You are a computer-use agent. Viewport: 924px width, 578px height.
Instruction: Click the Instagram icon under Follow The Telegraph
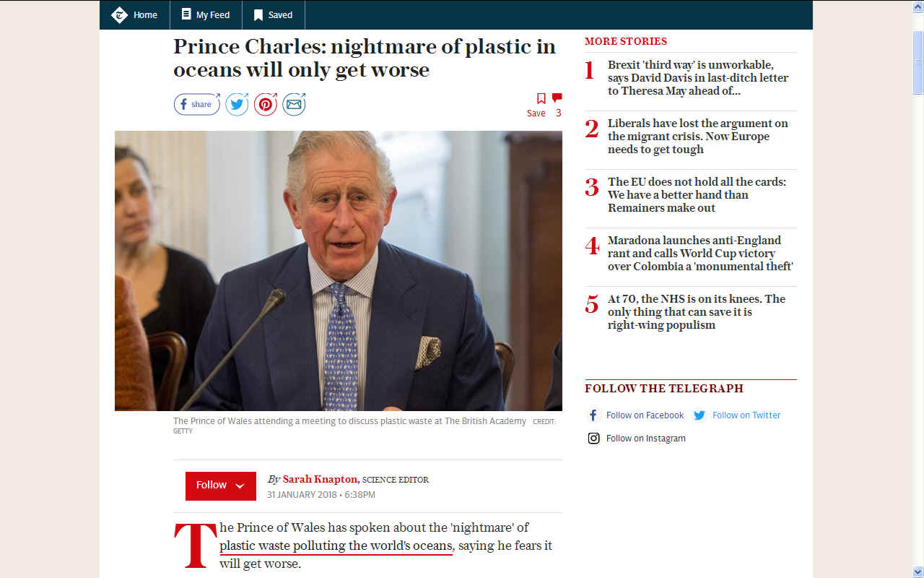pyautogui.click(x=593, y=438)
